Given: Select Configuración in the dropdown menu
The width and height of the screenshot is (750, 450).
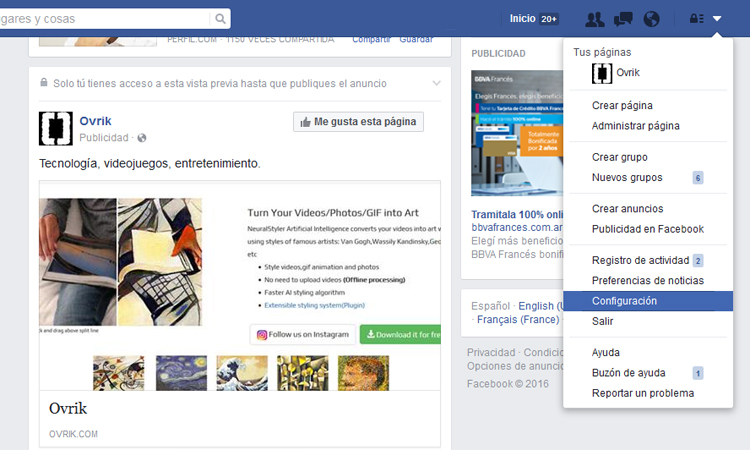Looking at the screenshot, I should coord(648,301).
